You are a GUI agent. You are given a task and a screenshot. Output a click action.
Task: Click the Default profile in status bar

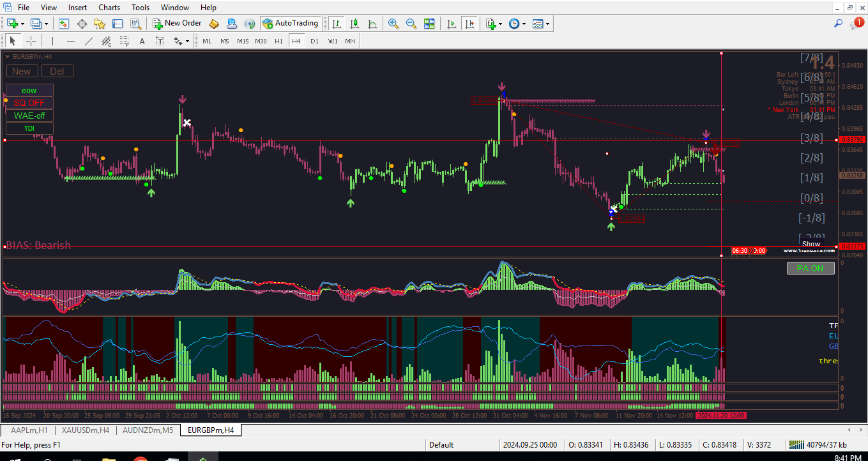pyautogui.click(x=441, y=445)
